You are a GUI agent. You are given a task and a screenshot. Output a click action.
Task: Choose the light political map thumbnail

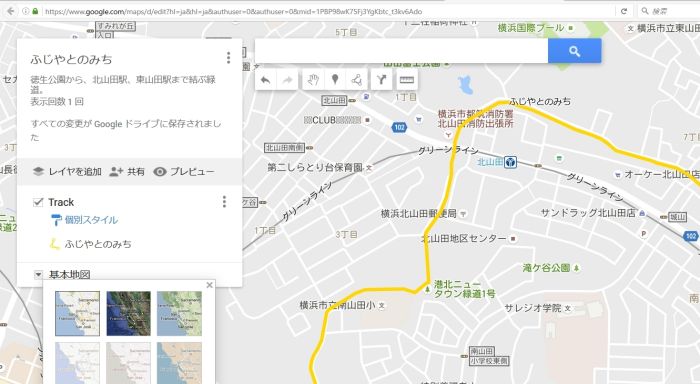77,363
